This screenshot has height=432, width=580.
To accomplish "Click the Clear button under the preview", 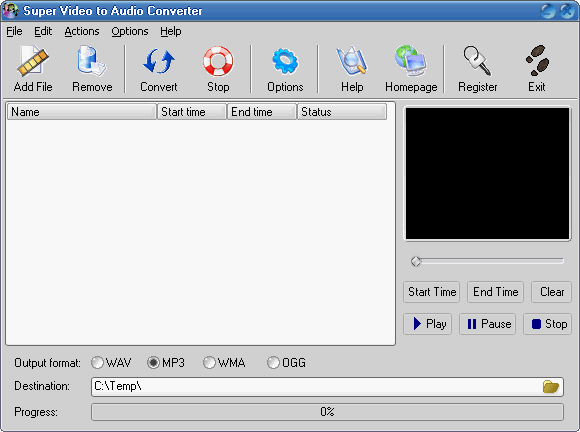I will (x=552, y=292).
